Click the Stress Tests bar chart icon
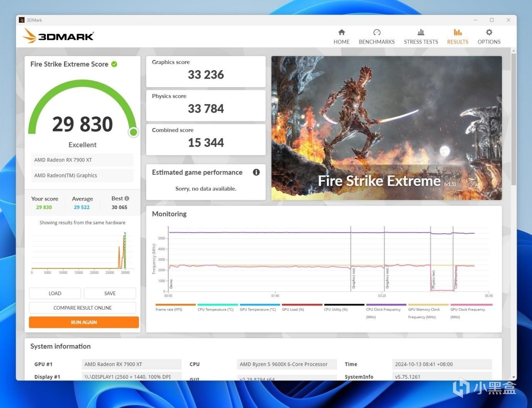 tap(421, 32)
